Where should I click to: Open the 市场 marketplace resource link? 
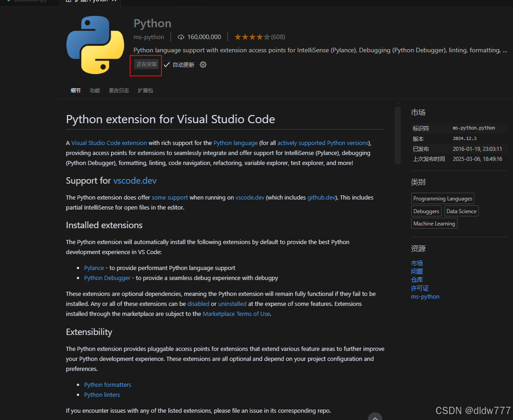tap(417, 263)
